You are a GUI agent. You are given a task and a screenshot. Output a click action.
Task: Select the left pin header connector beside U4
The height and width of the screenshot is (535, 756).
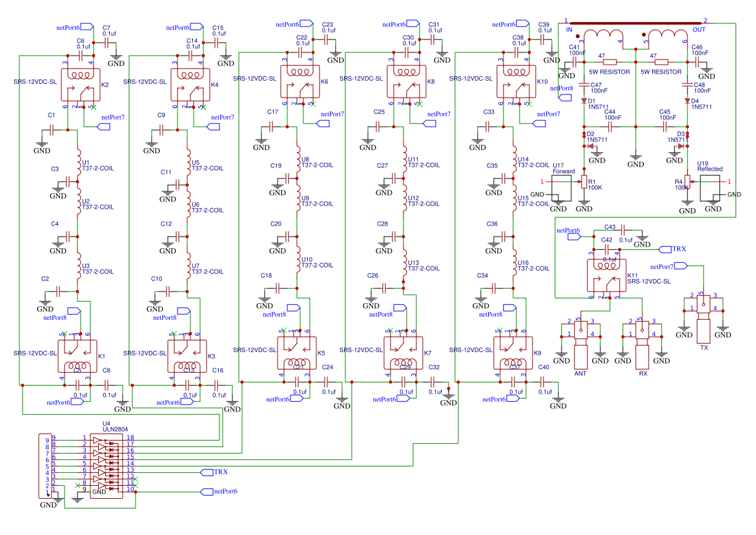coord(45,466)
